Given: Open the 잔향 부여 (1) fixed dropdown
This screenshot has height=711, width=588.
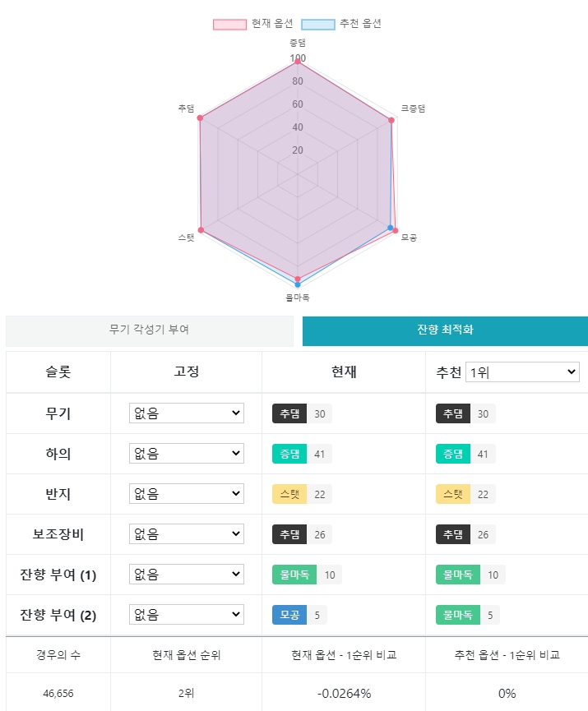Looking at the screenshot, I should (x=187, y=575).
